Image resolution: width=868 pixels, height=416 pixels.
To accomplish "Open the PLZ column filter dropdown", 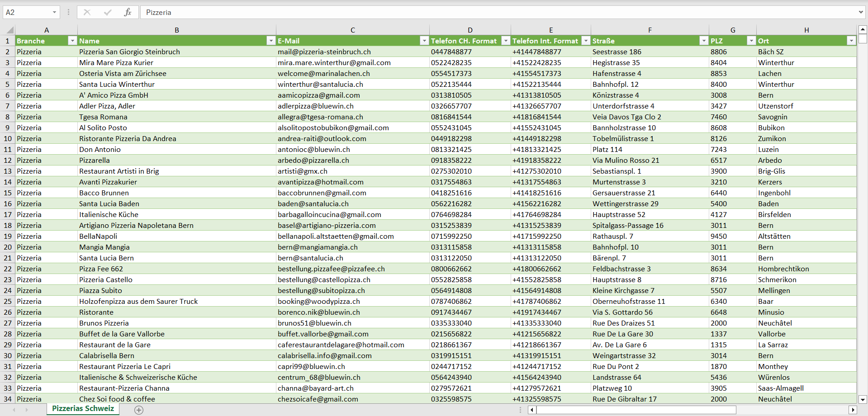I will (752, 41).
